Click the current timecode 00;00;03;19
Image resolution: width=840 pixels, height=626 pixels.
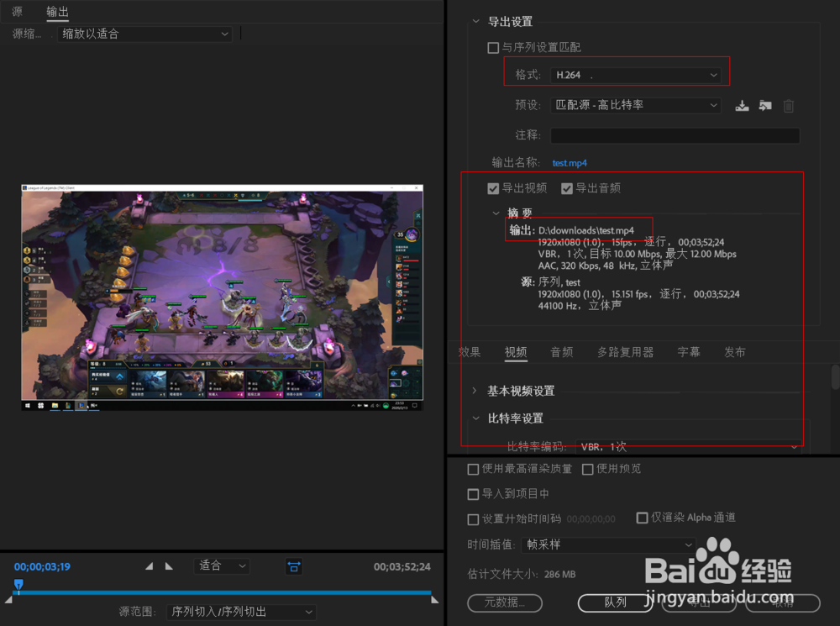click(42, 566)
